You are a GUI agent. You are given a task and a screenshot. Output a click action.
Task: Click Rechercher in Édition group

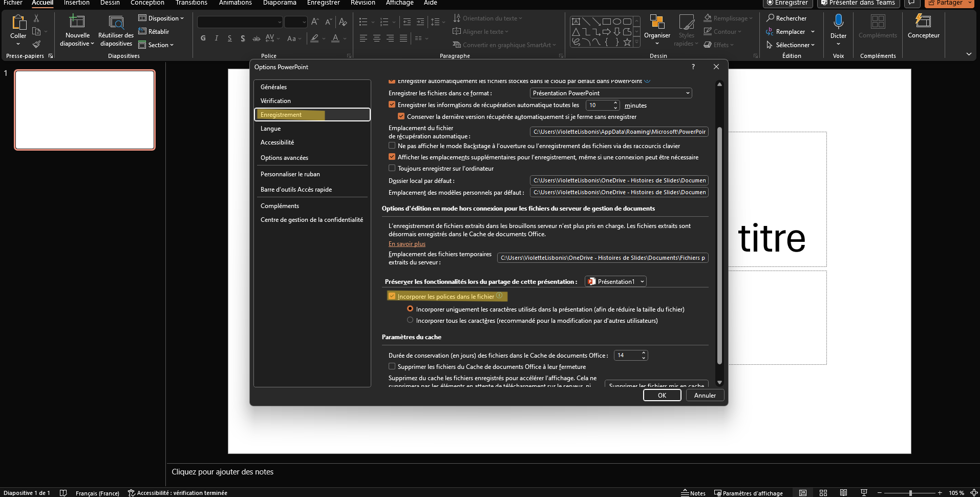(786, 18)
